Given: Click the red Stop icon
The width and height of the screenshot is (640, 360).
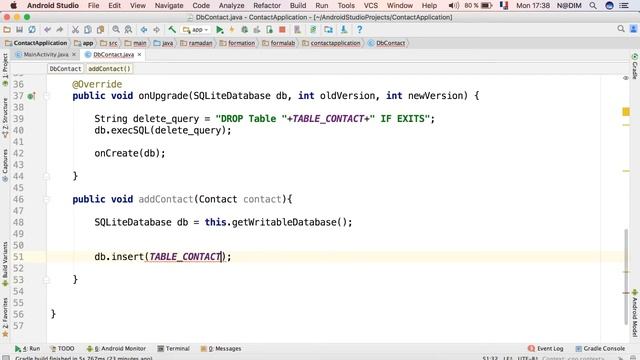Looking at the screenshot, I should point(282,29).
